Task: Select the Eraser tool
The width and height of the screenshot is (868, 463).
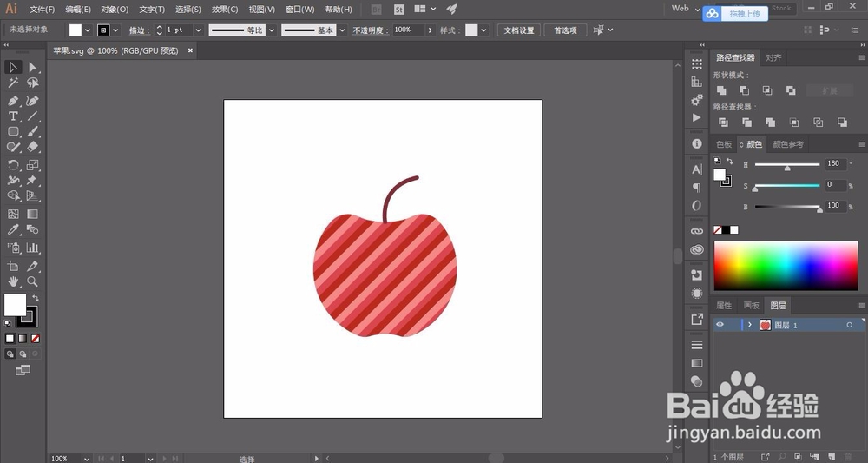Action: pos(33,147)
